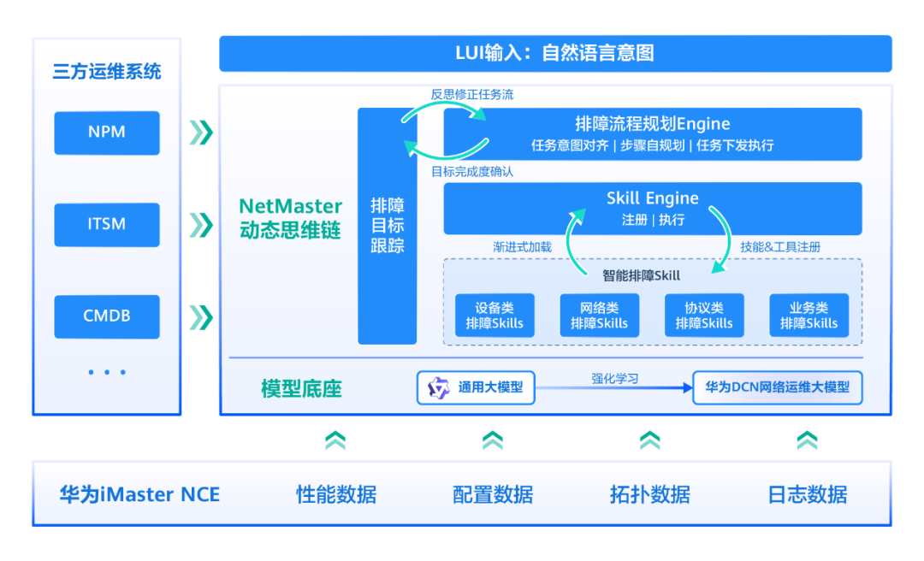Click the 目标完成度确认 label
The height and width of the screenshot is (561, 924).
472,172
